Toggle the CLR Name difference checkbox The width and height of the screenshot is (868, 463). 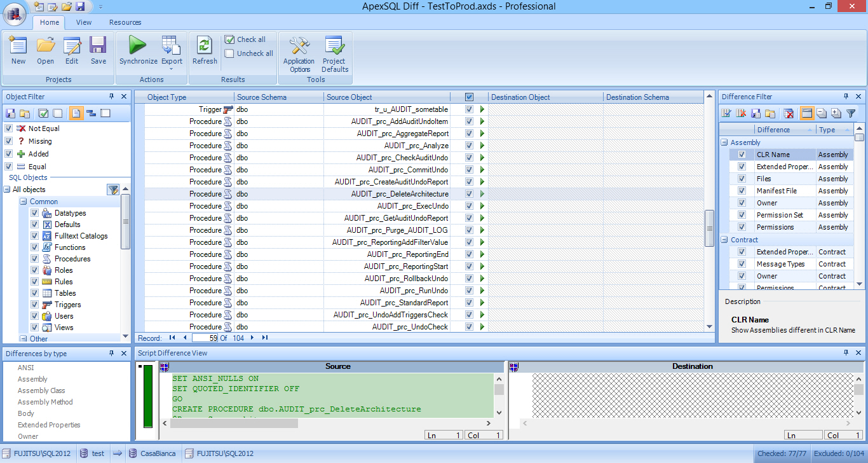pos(742,155)
